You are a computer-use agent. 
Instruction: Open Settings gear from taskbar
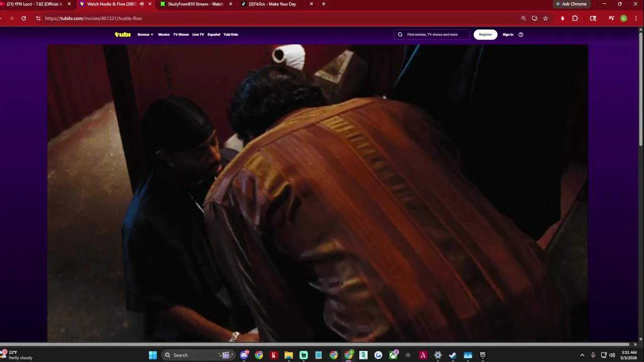438,355
